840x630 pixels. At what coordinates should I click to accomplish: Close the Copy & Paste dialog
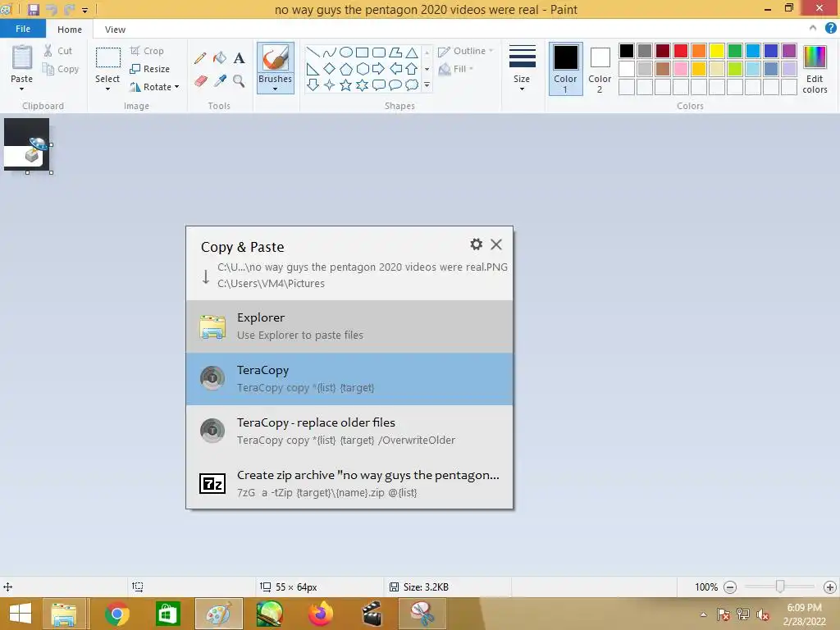coord(496,244)
